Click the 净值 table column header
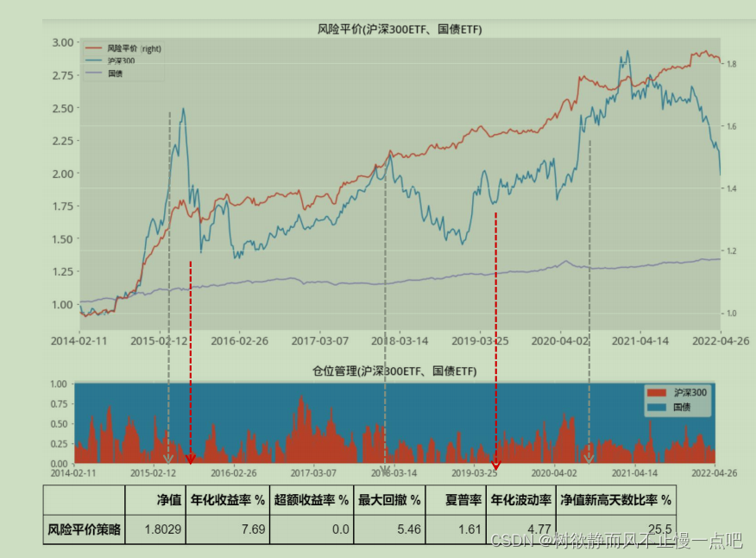Screen dimensions: 756x558 point(169,500)
